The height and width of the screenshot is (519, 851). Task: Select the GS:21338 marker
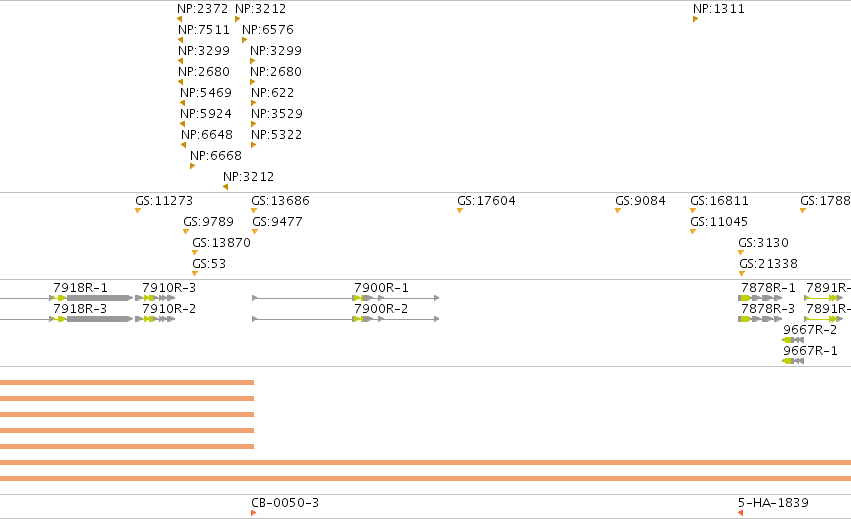pyautogui.click(x=742, y=274)
